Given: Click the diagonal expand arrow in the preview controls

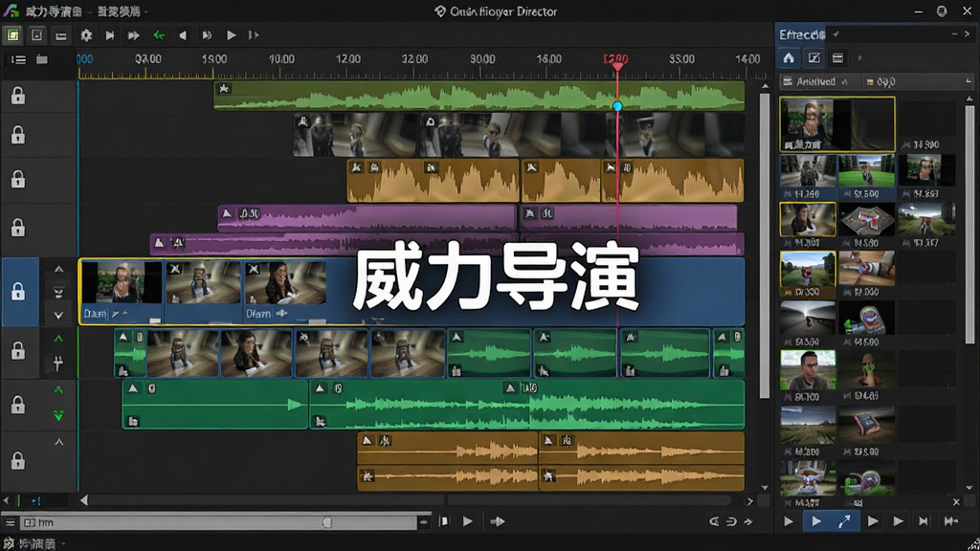Looking at the screenshot, I should coord(844,521).
